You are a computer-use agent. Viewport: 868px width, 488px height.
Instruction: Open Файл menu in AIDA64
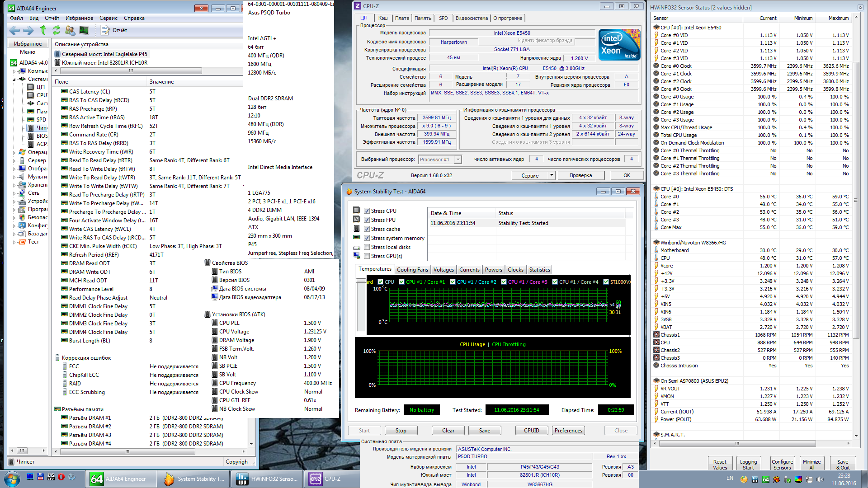[16, 18]
